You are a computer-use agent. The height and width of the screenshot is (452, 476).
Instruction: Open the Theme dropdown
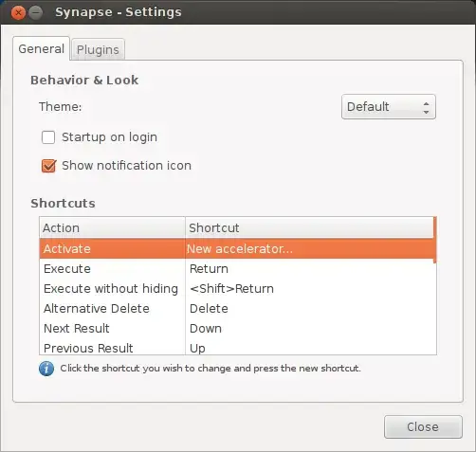389,107
